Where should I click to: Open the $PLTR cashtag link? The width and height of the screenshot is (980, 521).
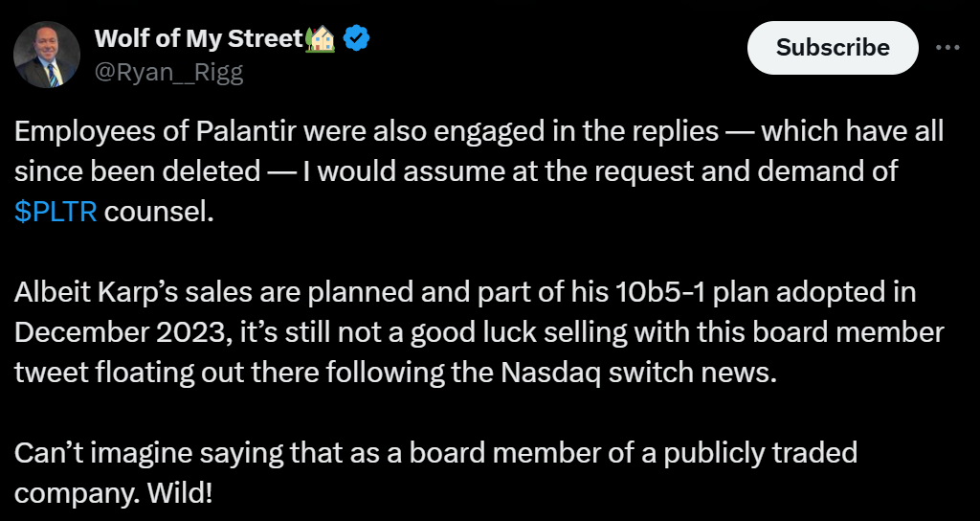pos(56,212)
